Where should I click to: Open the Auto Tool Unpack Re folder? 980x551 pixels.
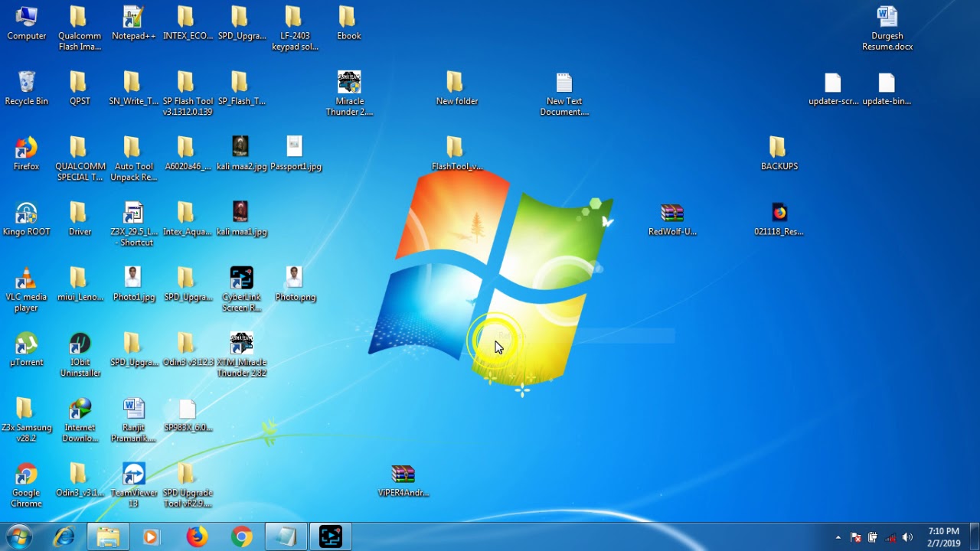pyautogui.click(x=133, y=158)
